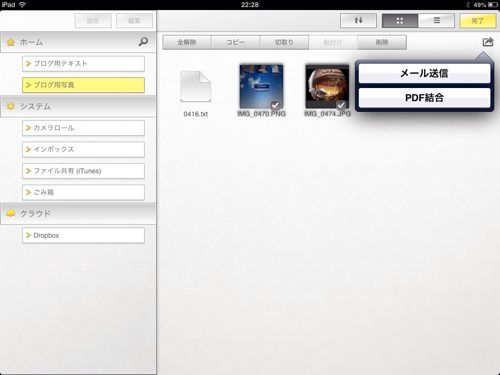Screen dimensions: 500x375
Task: Tap the battery indicator in status bar
Action: (493, 5)
